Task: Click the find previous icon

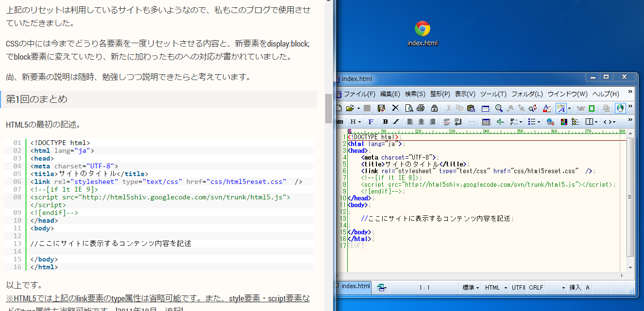Action: (x=522, y=108)
